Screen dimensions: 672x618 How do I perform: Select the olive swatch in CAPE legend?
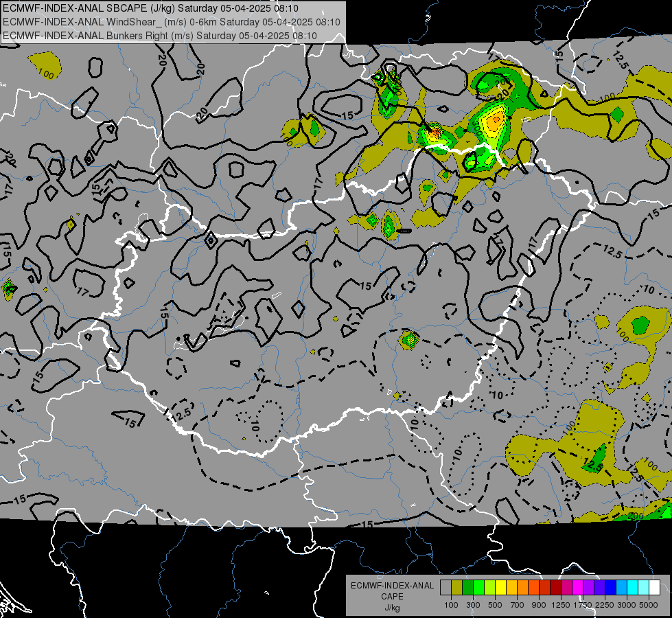pos(457,588)
